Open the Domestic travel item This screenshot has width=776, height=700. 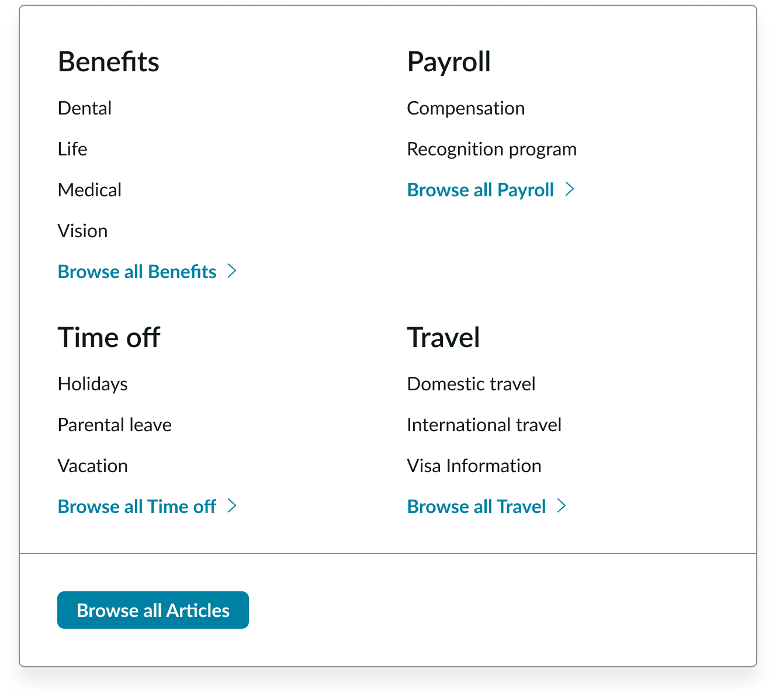471,384
